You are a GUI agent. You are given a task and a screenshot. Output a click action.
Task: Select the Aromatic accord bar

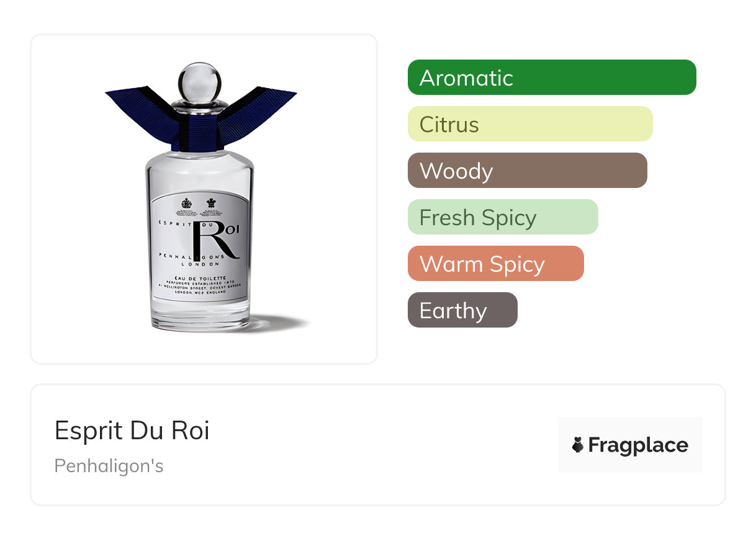[x=552, y=78]
